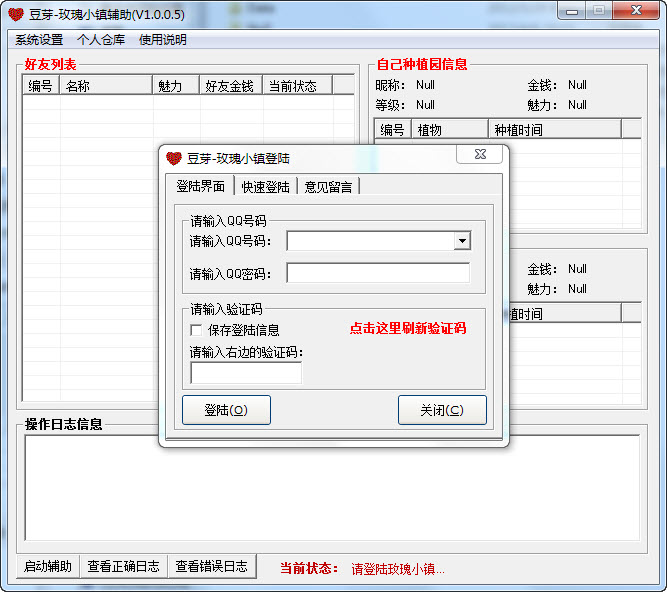
Task: Click the 操作日志信息 log text area
Action: (x=332, y=488)
